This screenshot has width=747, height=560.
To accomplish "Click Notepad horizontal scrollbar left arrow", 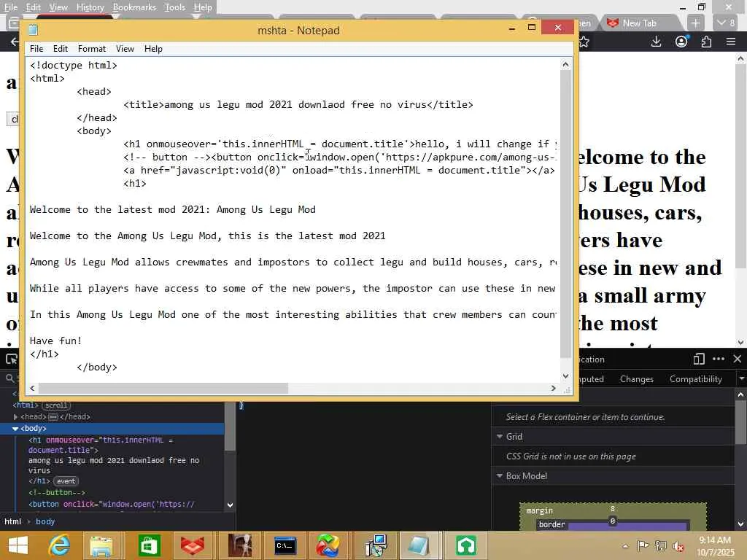I will click(x=32, y=388).
